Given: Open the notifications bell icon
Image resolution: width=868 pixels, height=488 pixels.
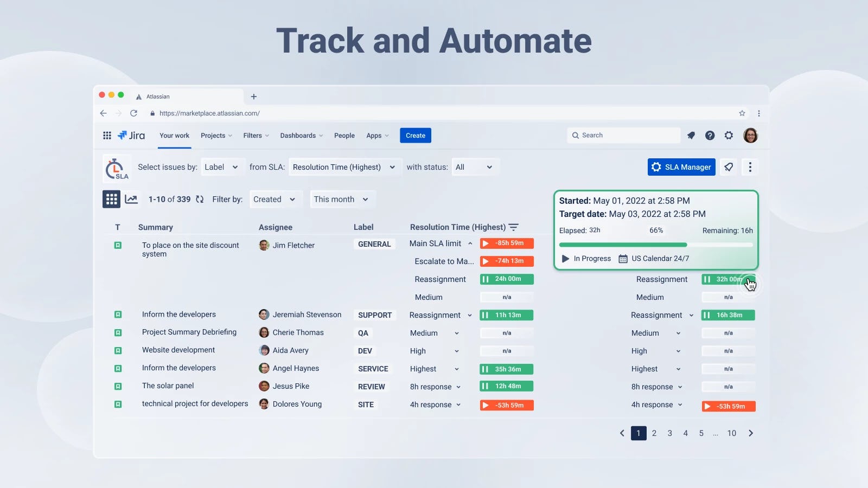Looking at the screenshot, I should 691,135.
